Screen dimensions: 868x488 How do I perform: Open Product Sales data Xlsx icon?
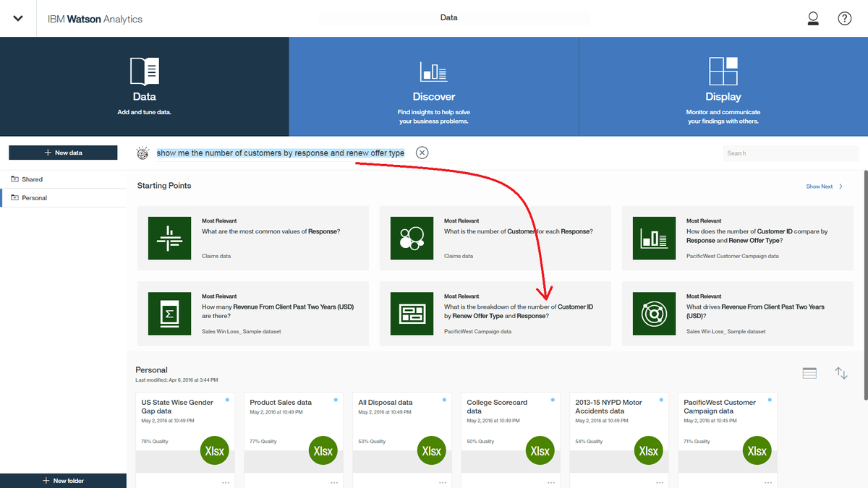323,451
